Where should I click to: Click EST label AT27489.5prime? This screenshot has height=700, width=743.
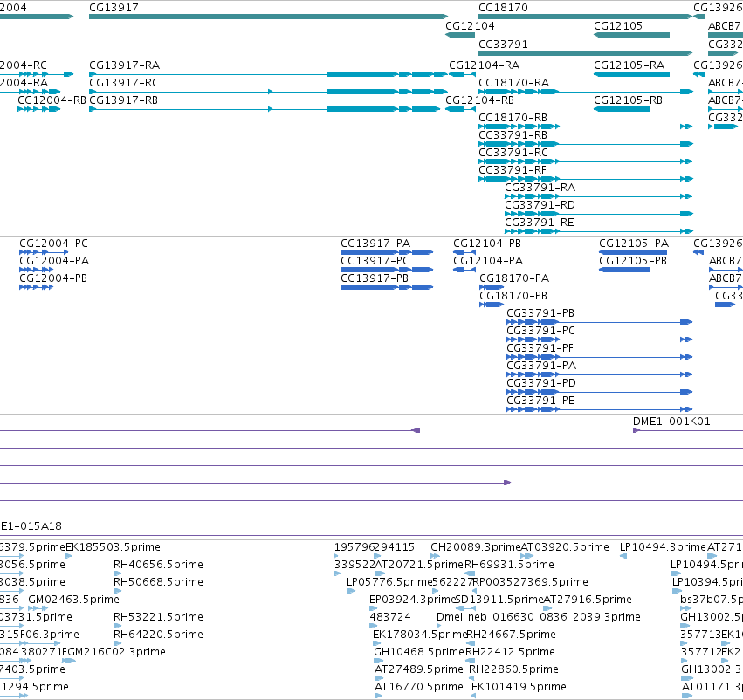coord(419,669)
